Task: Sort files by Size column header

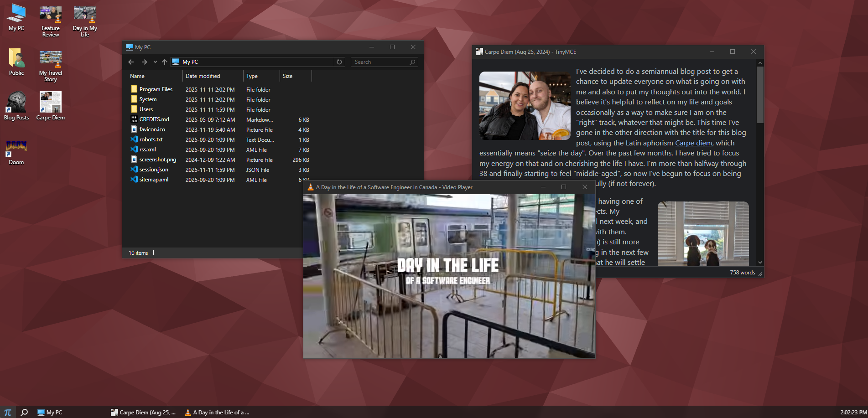Action: tap(288, 76)
